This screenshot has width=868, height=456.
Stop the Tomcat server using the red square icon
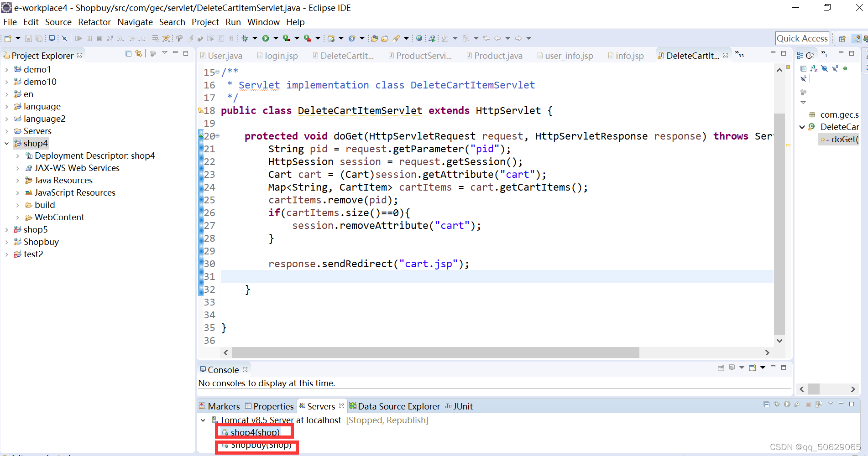click(808, 404)
